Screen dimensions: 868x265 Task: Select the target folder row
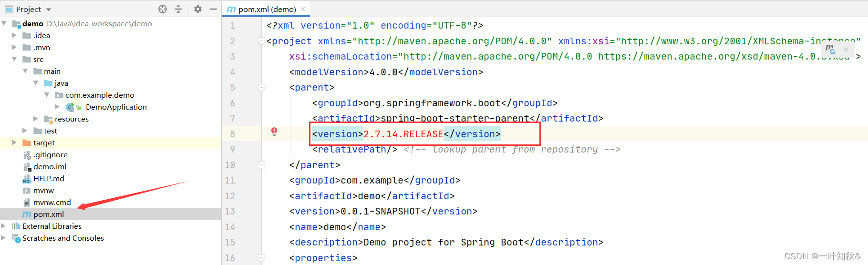tap(110, 143)
